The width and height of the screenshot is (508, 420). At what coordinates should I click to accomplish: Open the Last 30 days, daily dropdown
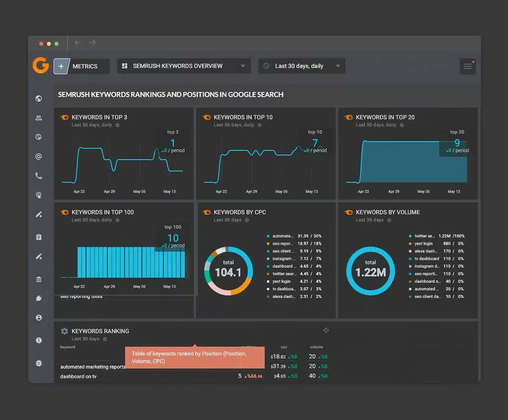pos(302,66)
